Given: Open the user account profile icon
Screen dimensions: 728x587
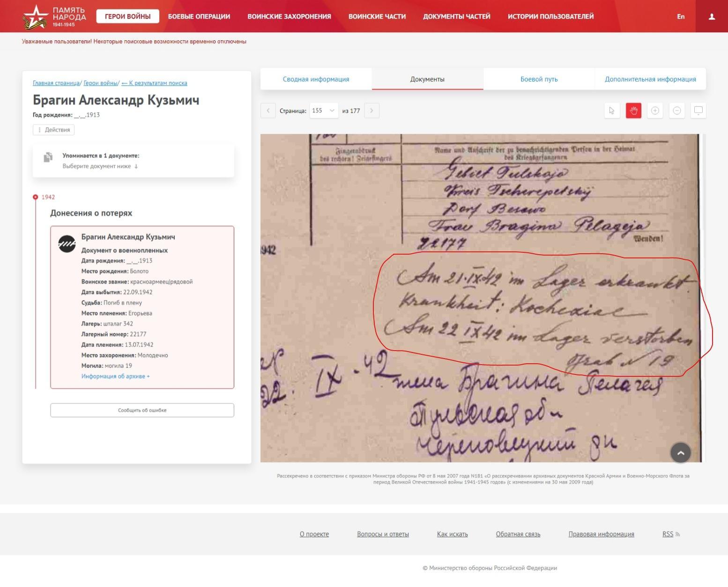Looking at the screenshot, I should (712, 16).
